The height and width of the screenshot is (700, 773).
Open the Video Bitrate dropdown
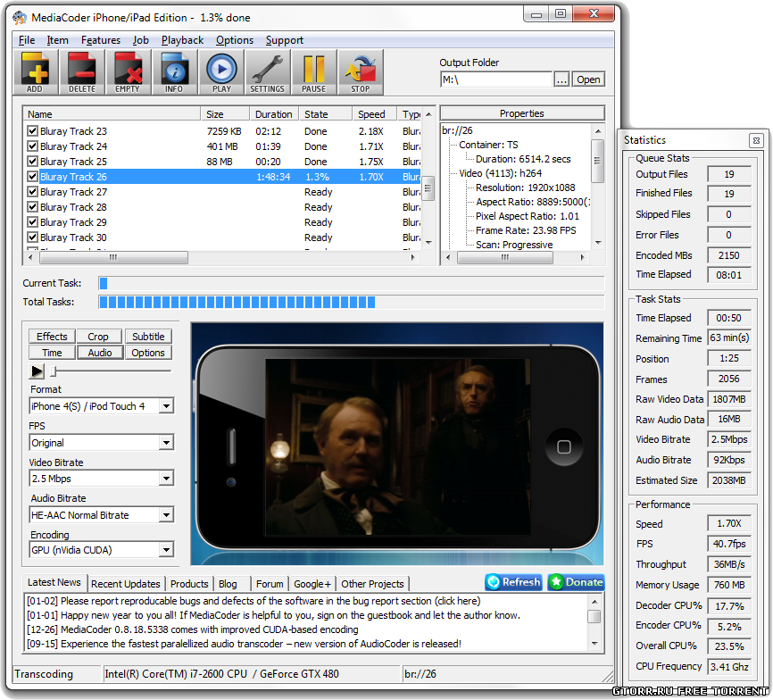tap(167, 479)
